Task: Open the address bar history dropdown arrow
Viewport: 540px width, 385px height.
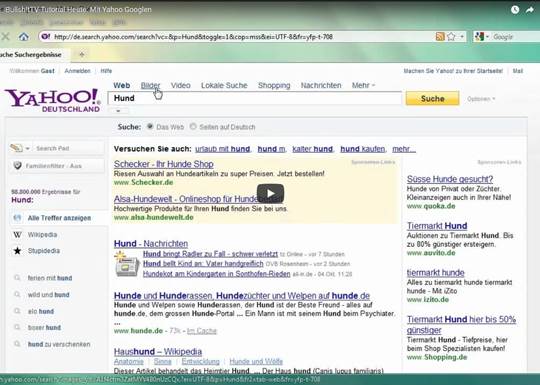Action: (462, 37)
